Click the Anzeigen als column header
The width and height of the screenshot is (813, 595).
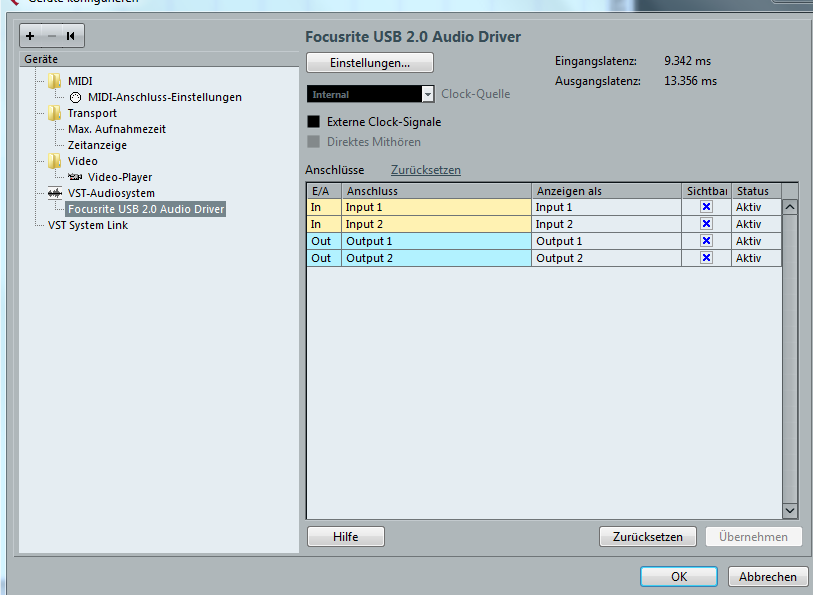click(x=606, y=191)
